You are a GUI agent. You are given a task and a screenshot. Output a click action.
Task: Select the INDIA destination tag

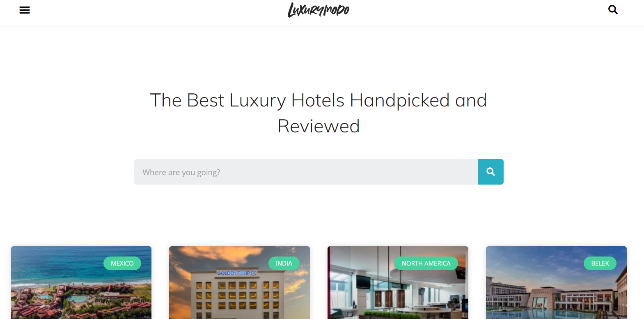[284, 263]
